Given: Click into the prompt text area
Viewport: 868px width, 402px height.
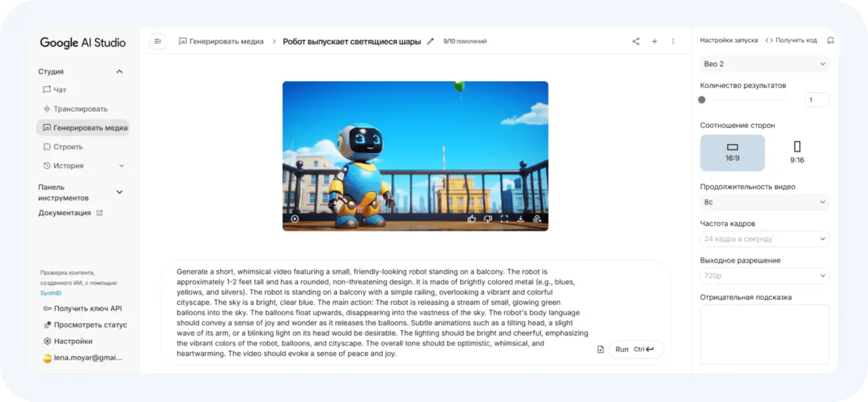Looking at the screenshot, I should pos(382,312).
